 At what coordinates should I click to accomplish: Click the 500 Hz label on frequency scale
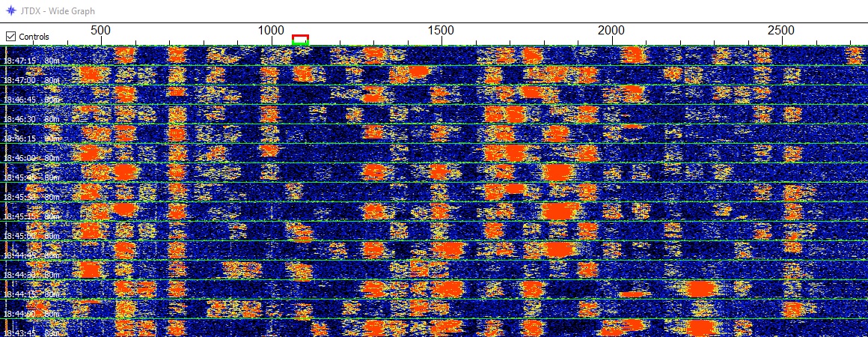[100, 30]
